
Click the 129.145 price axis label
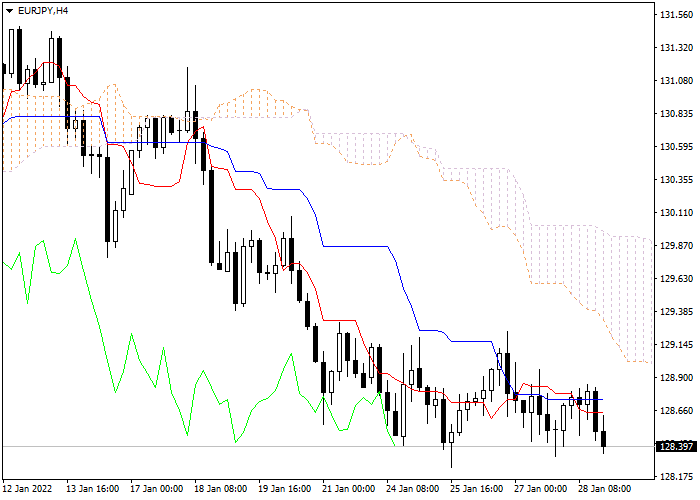676,345
